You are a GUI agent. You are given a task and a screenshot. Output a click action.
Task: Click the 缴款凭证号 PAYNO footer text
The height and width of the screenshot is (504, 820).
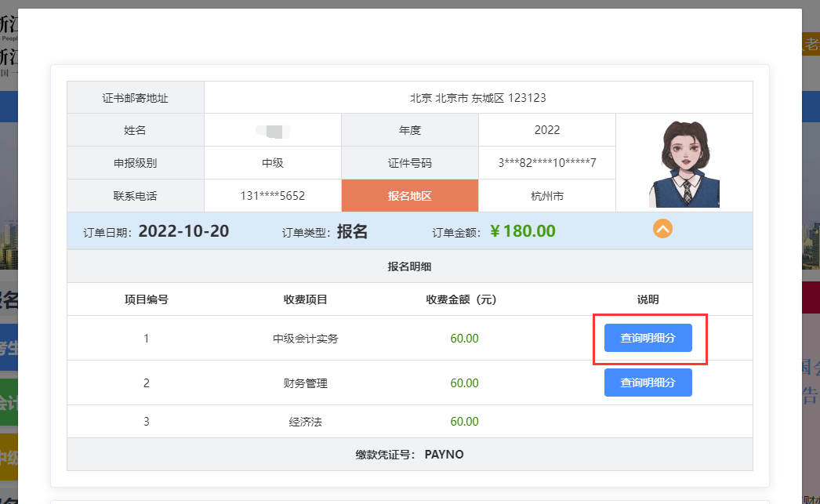(409, 455)
